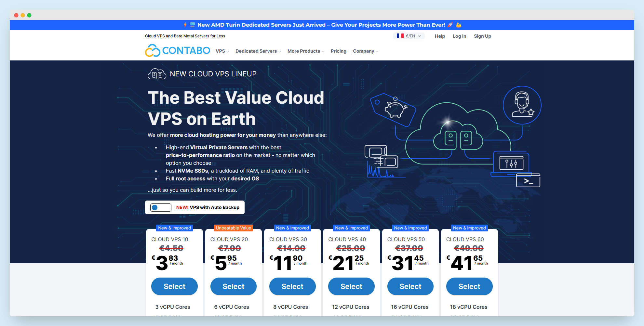644x326 pixels.
Task: Click the cloud servers lineup icon
Action: point(157,74)
